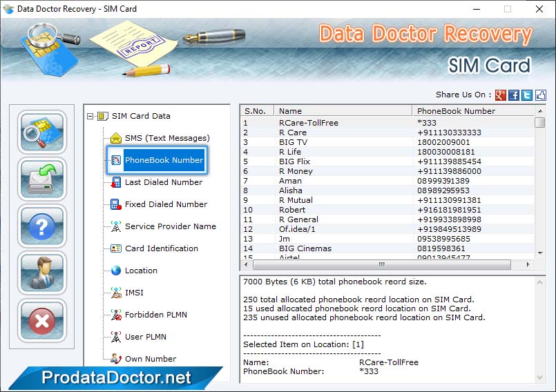Click number +919933898998 cell
Viewport: 556px width, 392px height.
449,219
